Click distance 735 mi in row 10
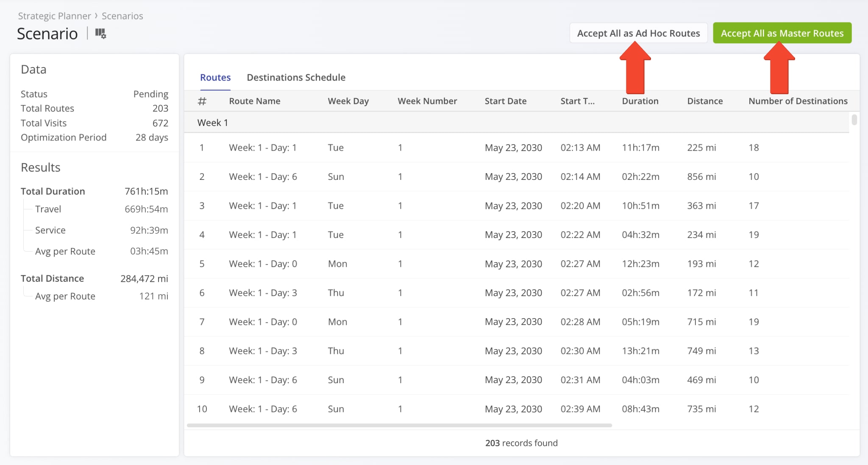The height and width of the screenshot is (465, 868). tap(701, 409)
